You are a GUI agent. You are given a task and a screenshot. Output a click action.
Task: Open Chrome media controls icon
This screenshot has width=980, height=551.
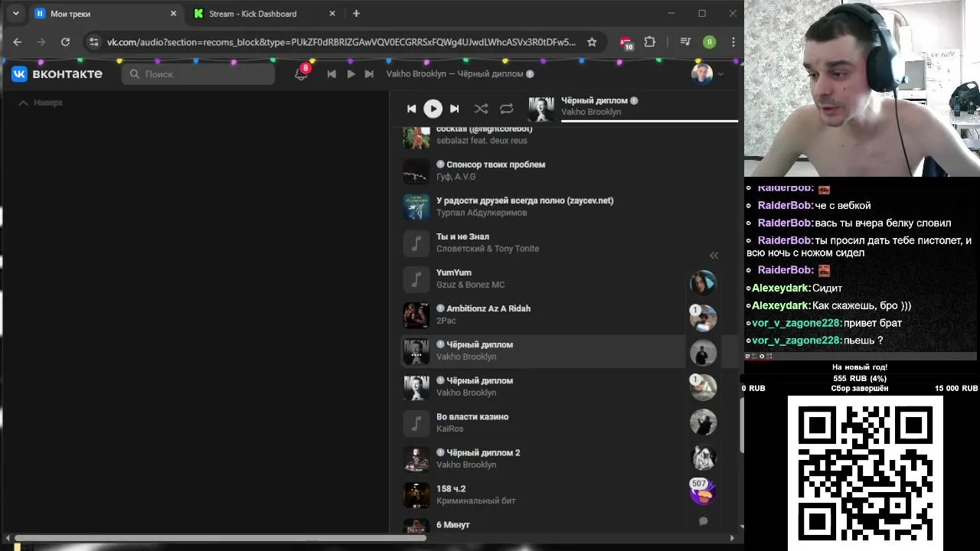pyautogui.click(x=685, y=42)
